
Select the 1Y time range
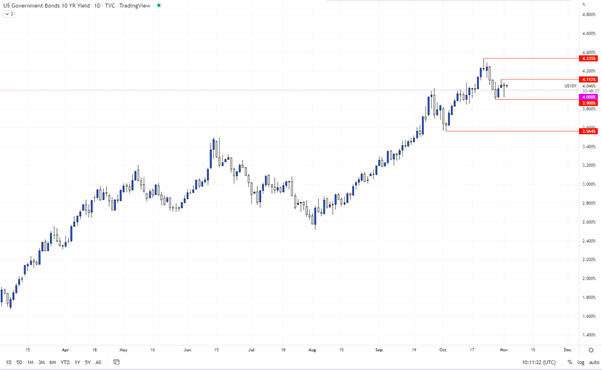tap(77, 362)
